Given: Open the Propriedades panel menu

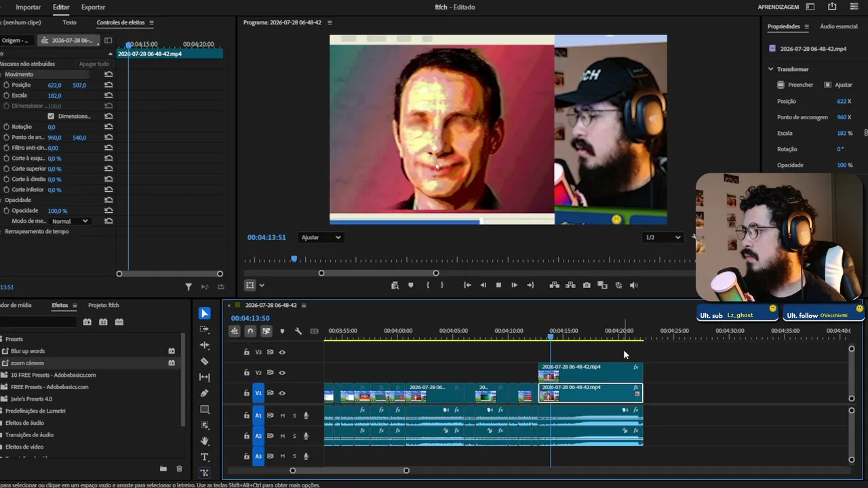Looking at the screenshot, I should pyautogui.click(x=806, y=26).
